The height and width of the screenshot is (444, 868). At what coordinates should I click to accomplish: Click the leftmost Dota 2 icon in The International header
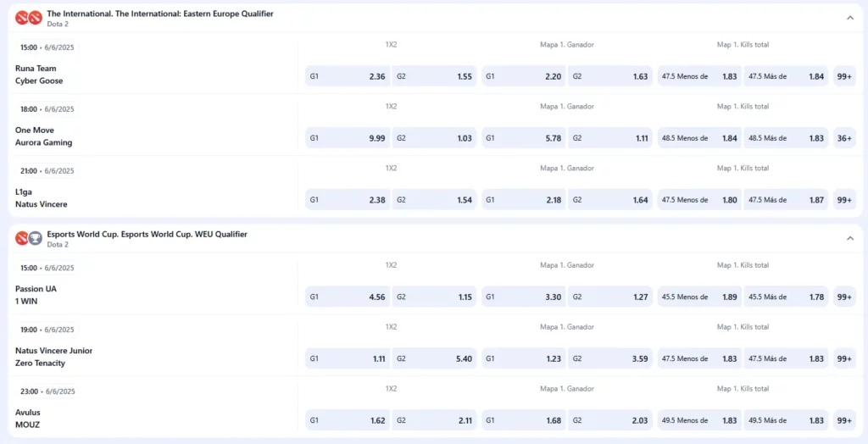22,18
